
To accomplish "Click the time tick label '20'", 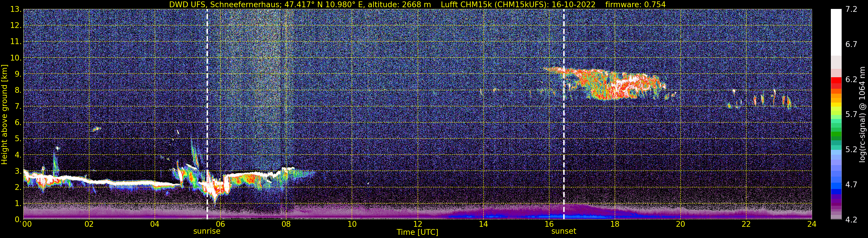I will click(680, 224).
